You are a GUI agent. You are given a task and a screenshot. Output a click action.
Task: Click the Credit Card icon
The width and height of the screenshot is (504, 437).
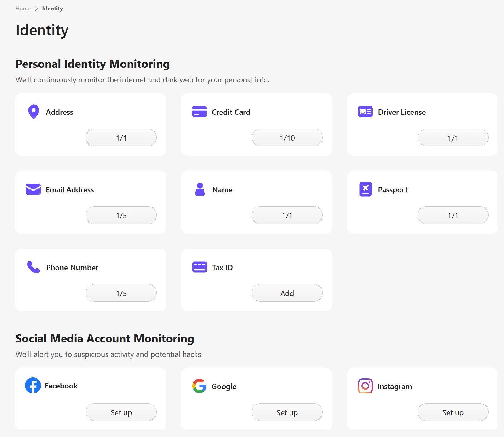pos(199,112)
